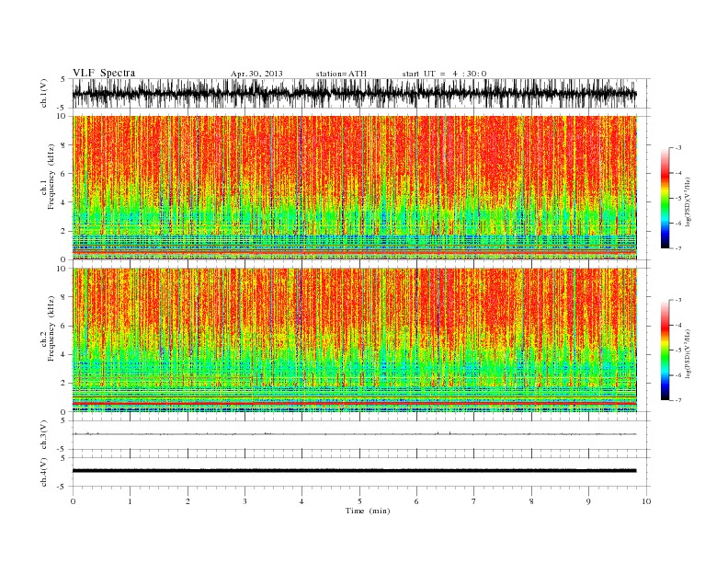728x563 pixels.
Task: Click the ch.4(V) axis label
Action: (44, 472)
